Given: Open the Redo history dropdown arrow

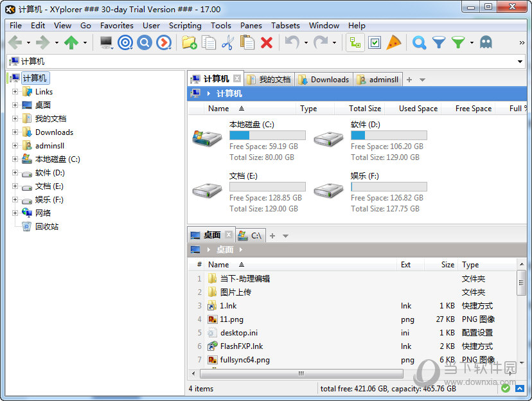Looking at the screenshot, I should (334, 43).
